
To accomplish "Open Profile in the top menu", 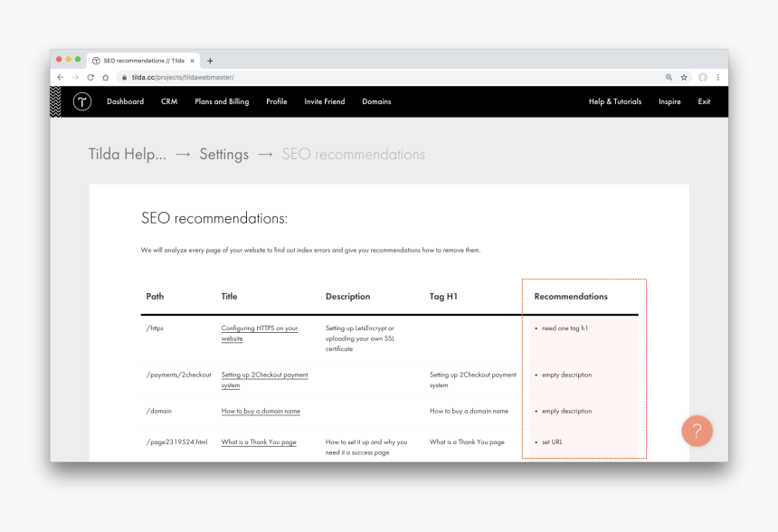I will (276, 101).
